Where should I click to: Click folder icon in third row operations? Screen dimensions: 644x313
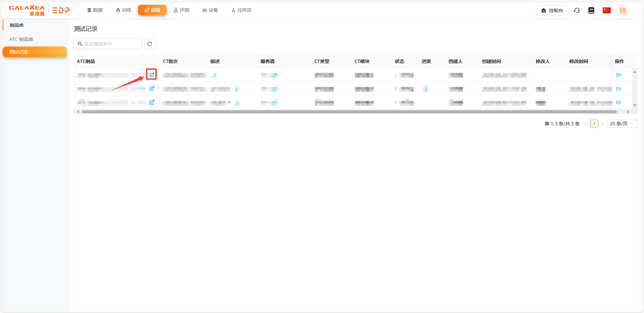[618, 102]
